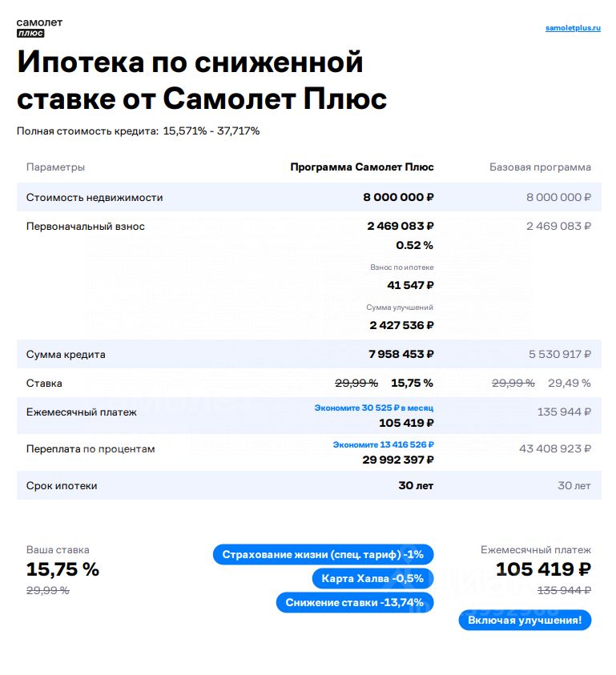Click the Сумма улучшений amount 2 427 536 ₽
This screenshot has height=675, width=616.
pos(401,325)
